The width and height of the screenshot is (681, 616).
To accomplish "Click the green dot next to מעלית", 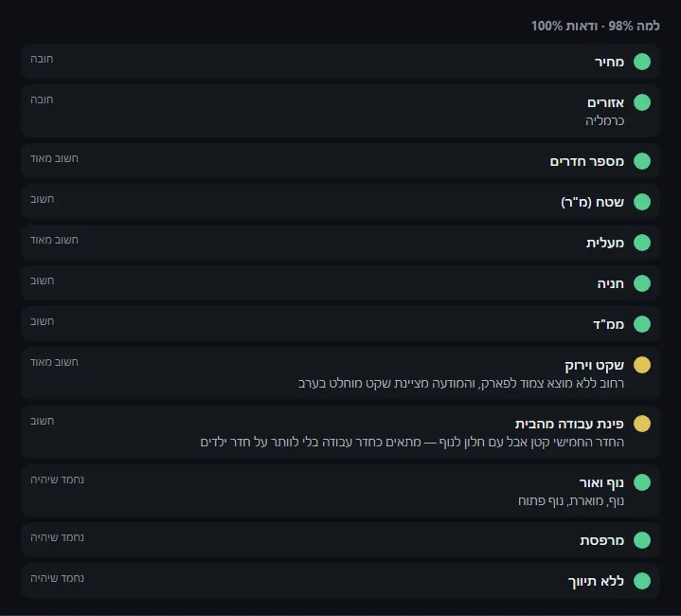I will pyautogui.click(x=642, y=243).
